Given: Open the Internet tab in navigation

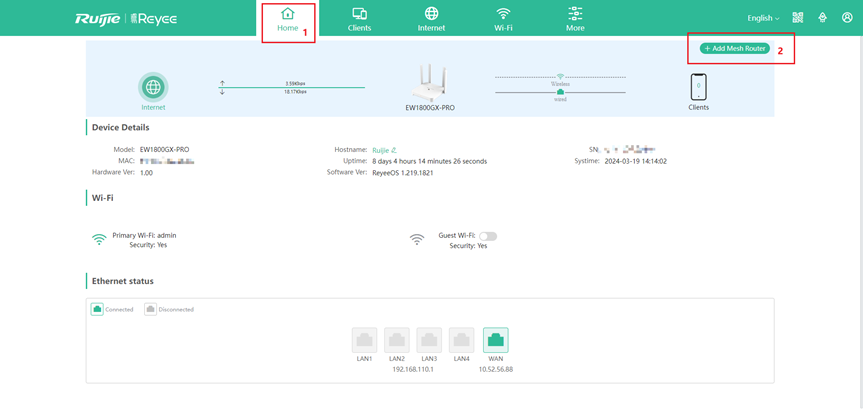Looking at the screenshot, I should 431,20.
